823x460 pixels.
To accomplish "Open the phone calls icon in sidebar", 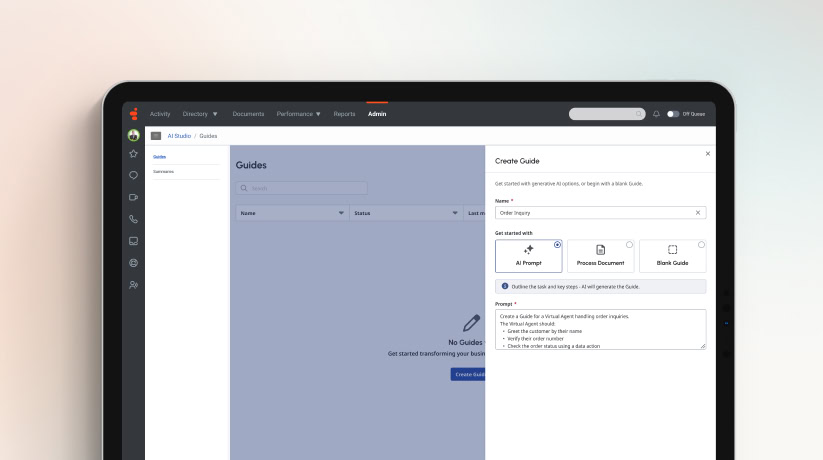I will click(x=133, y=219).
